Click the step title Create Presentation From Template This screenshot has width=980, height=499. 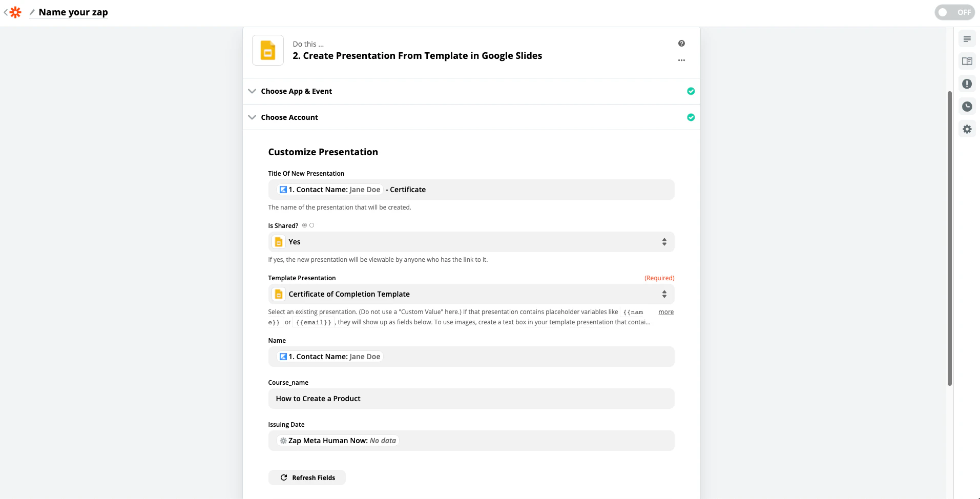click(417, 56)
